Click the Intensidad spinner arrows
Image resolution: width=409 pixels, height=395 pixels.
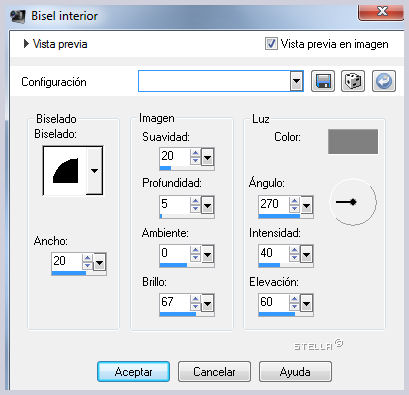coord(294,254)
